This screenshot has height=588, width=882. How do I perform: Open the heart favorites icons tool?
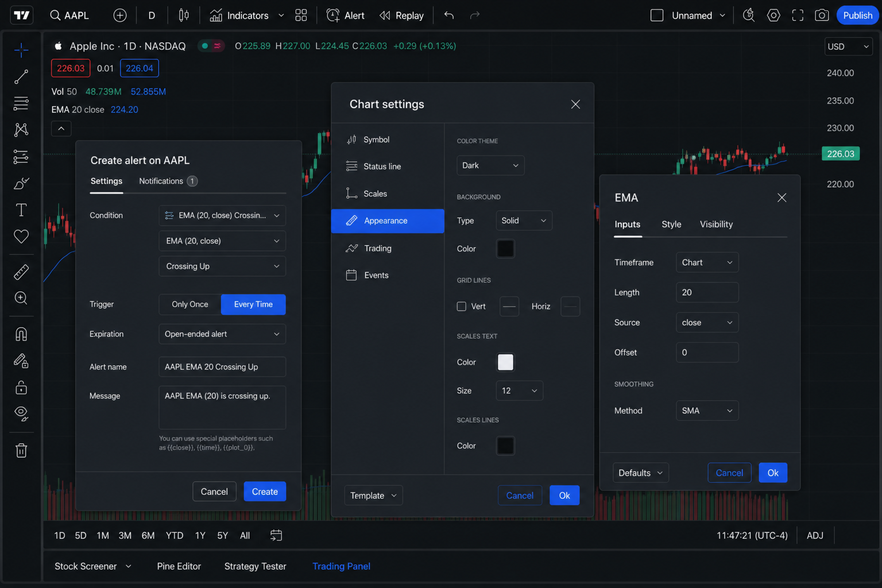21,236
